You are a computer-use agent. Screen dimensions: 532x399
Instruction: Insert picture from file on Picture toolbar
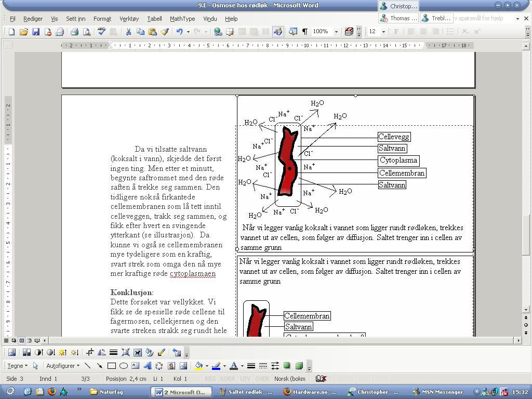(12, 352)
